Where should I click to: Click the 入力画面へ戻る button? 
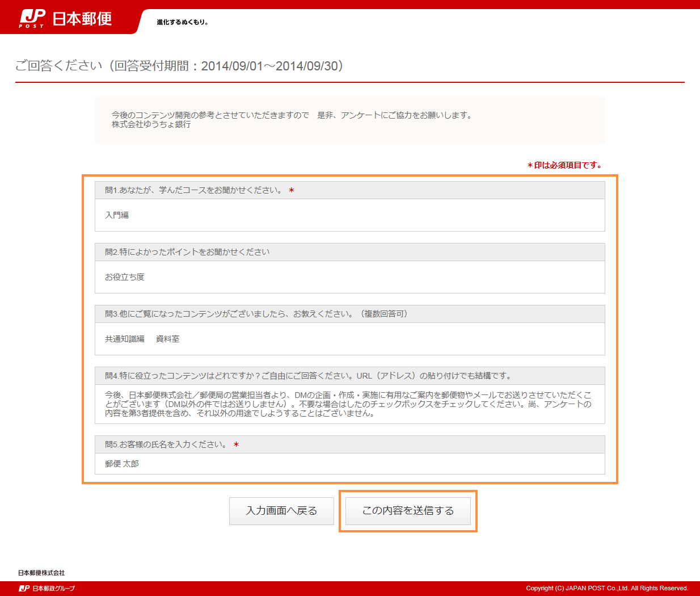pyautogui.click(x=281, y=511)
